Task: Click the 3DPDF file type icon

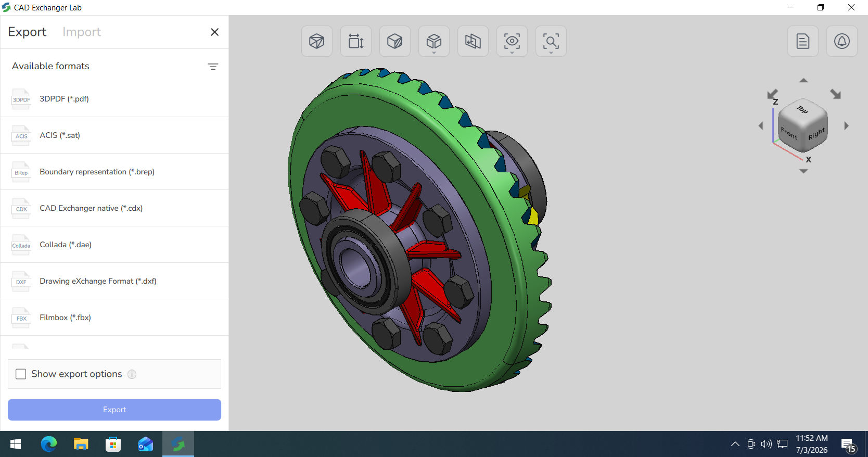Action: (x=21, y=99)
